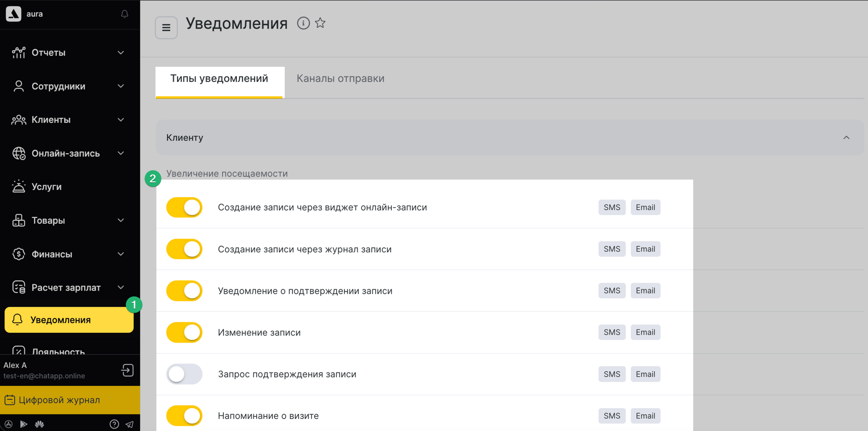Click the info icon next to Уведомления title
Image resolution: width=868 pixels, height=431 pixels.
coord(303,23)
